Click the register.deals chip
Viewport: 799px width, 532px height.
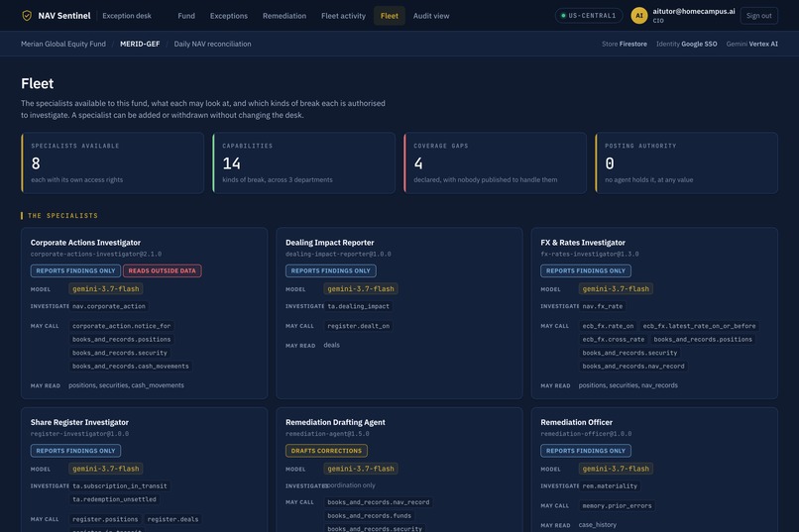[172, 519]
